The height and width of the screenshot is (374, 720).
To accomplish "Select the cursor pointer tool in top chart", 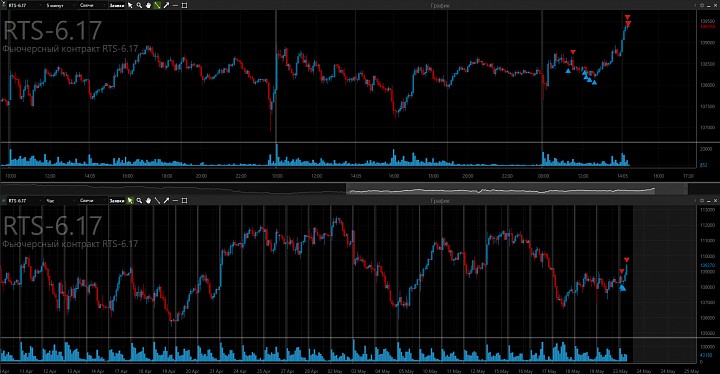I will 130,6.
